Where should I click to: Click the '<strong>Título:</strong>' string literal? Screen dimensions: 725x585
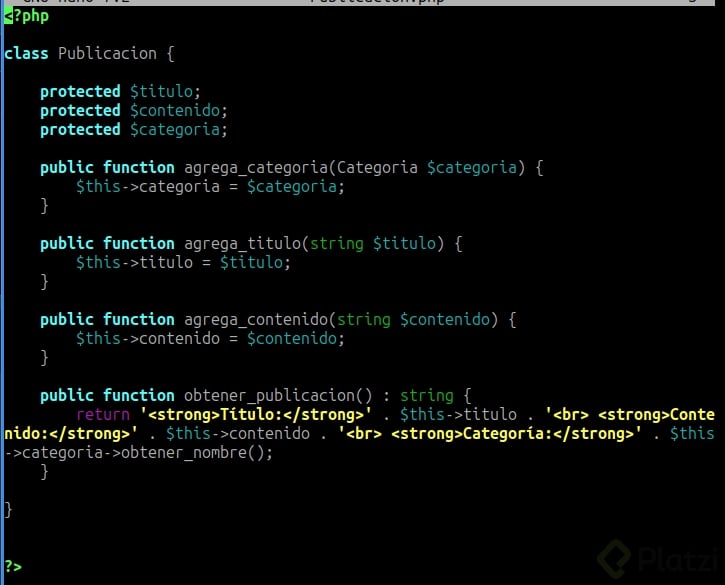(x=256, y=414)
